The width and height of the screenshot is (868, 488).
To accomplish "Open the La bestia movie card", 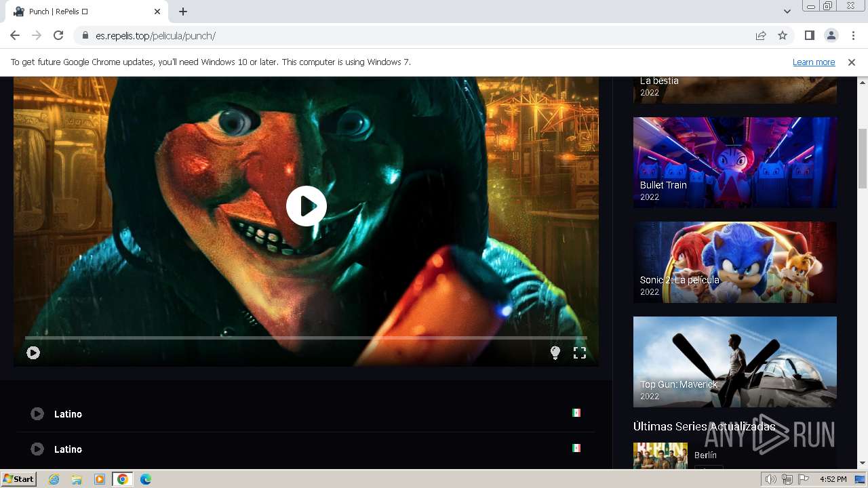I will (x=735, y=90).
